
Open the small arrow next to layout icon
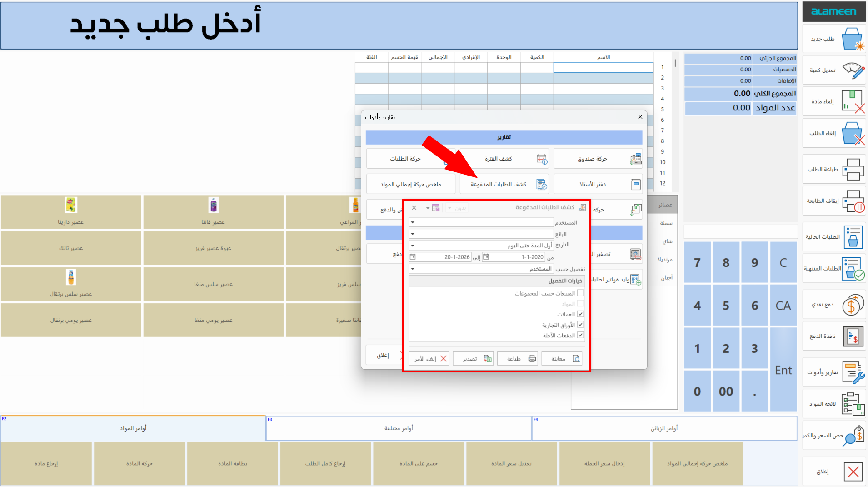point(428,208)
